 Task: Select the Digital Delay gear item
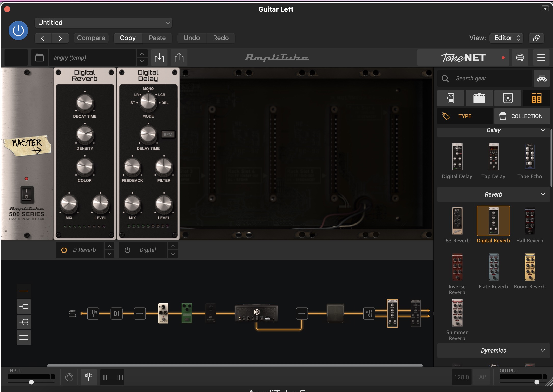[457, 161]
